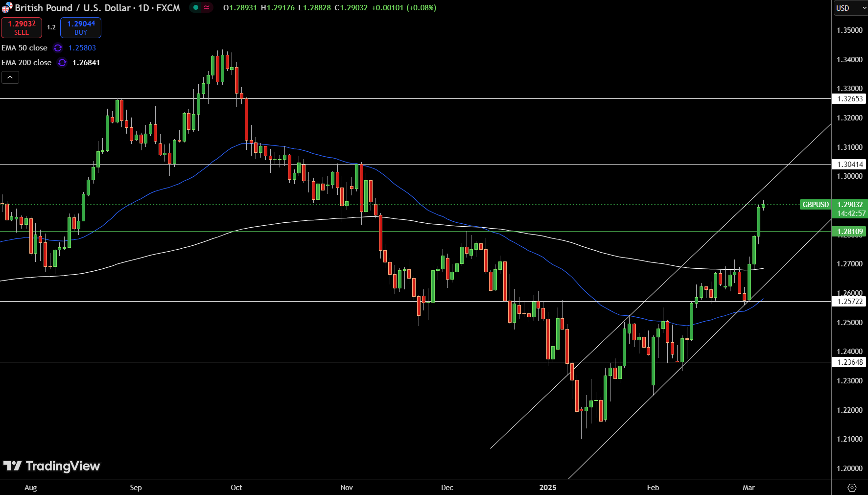Click the 1.20000 price scale label
Viewport: 868px width, 495px height.
(849, 469)
